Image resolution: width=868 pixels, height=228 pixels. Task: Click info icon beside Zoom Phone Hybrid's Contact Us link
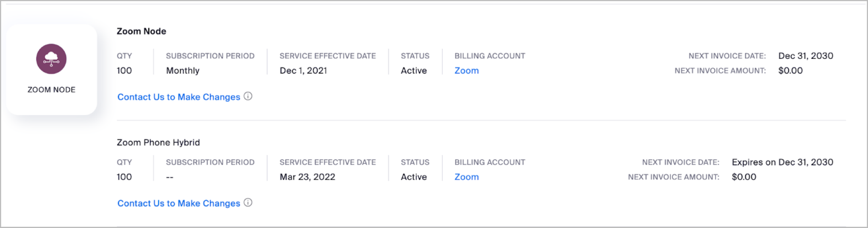pyautogui.click(x=248, y=203)
